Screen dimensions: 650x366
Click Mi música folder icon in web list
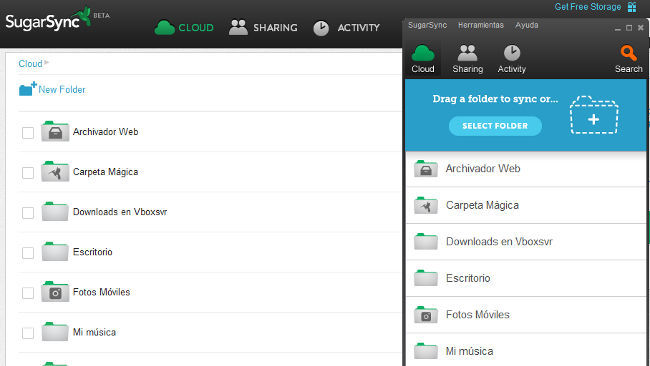pyautogui.click(x=55, y=332)
